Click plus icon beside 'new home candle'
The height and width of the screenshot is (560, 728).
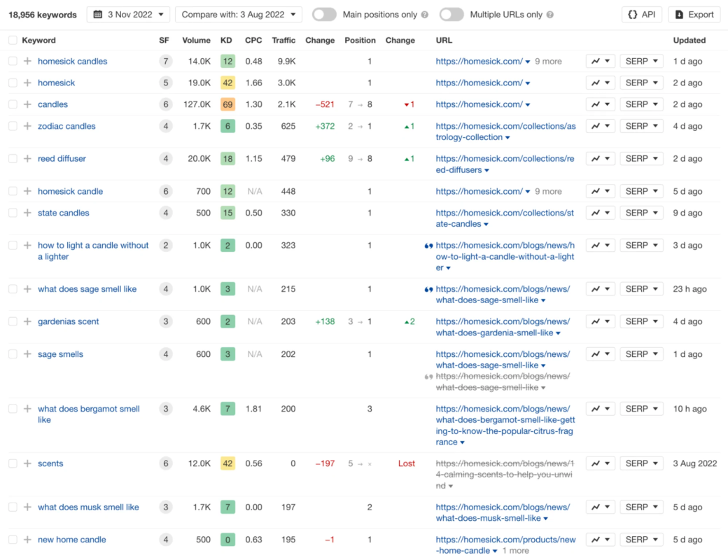coord(27,540)
